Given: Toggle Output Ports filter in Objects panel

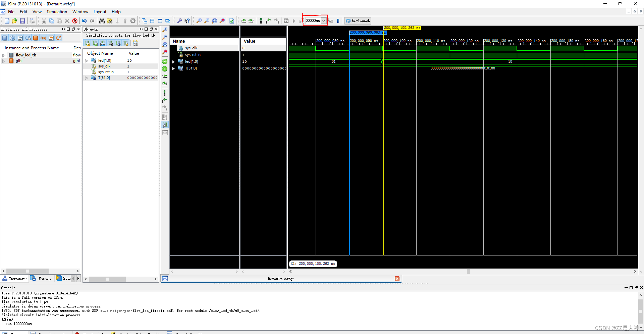Looking at the screenshot, I should pos(95,43).
